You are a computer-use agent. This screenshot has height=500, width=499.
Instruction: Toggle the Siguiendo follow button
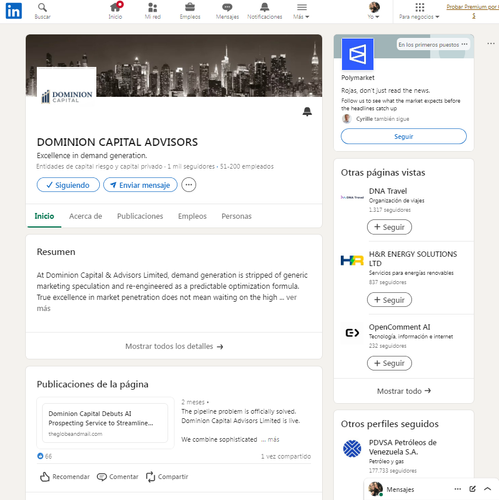coord(68,185)
